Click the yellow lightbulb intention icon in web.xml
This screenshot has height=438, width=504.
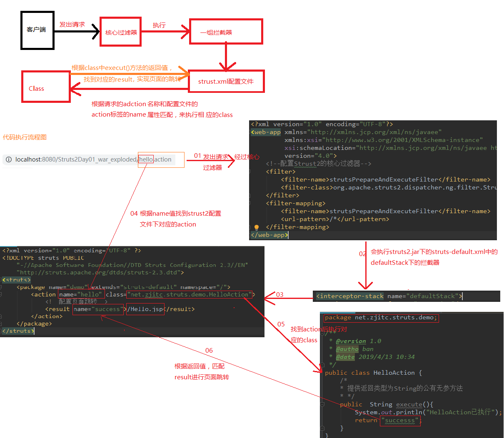point(257,228)
